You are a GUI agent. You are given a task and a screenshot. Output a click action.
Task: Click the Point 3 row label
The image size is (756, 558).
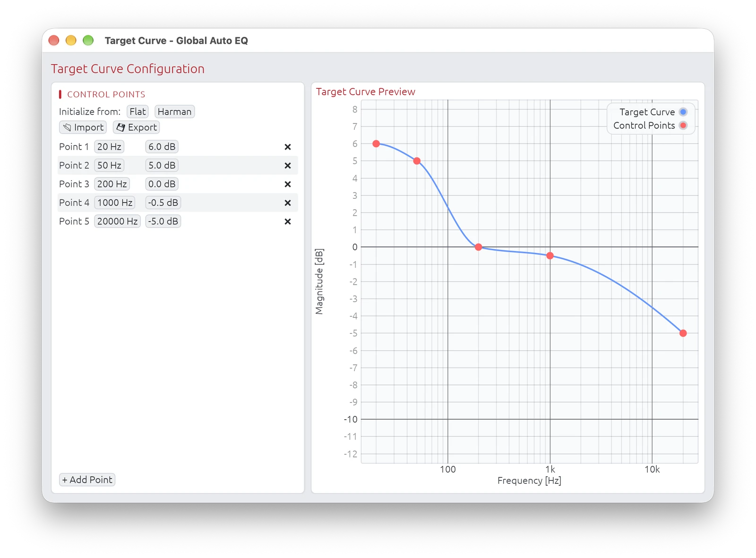coord(74,184)
